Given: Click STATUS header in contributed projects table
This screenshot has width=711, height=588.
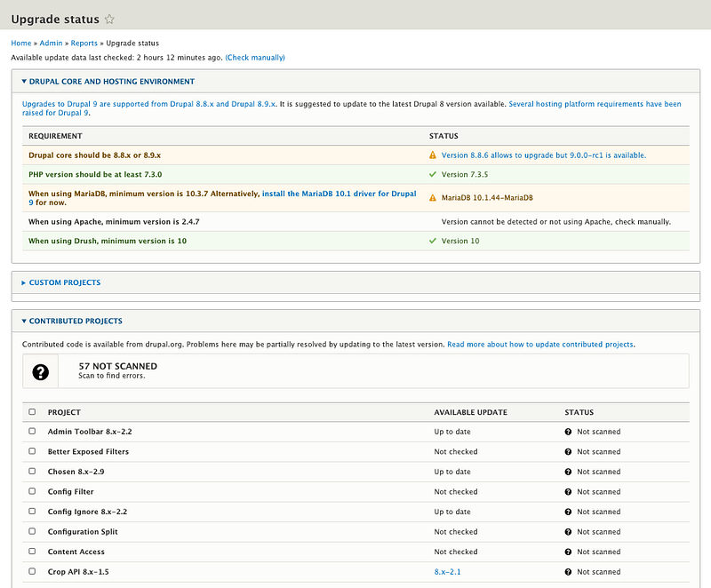Looking at the screenshot, I should coord(579,412).
